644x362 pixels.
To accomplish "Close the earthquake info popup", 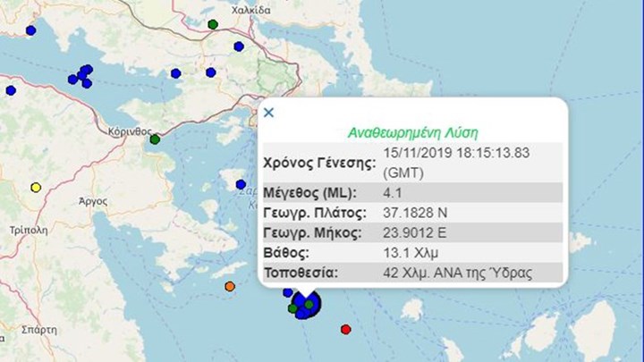I will [x=268, y=113].
